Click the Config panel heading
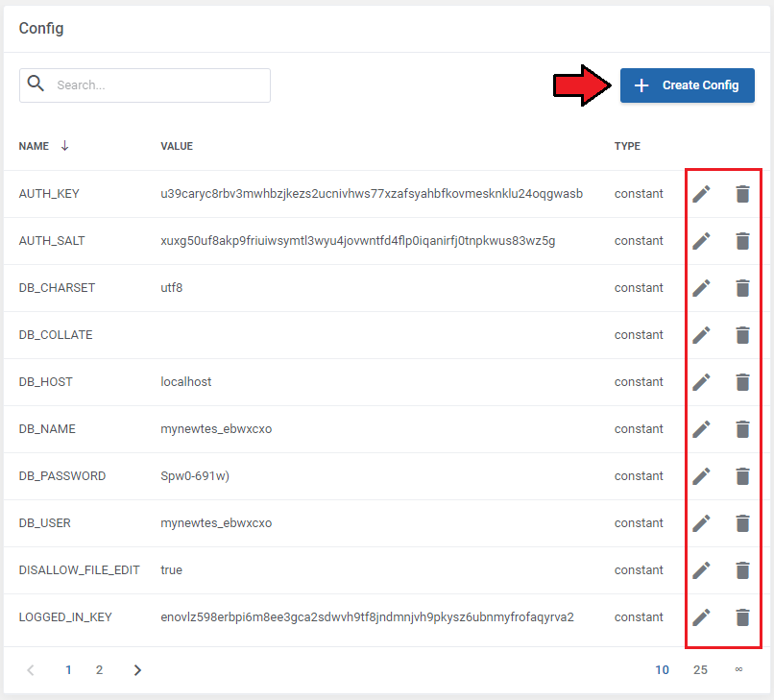Viewport: 774px width, 700px height. pyautogui.click(x=41, y=28)
